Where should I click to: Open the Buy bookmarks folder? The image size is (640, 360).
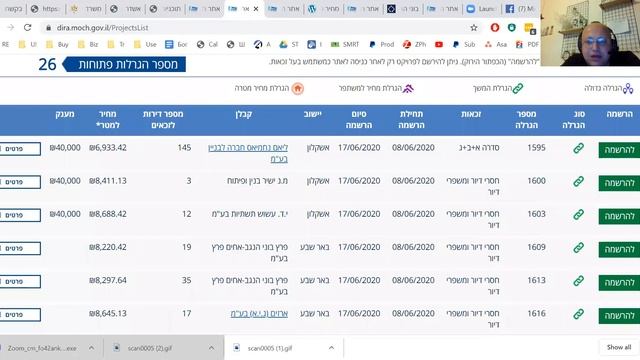58,44
